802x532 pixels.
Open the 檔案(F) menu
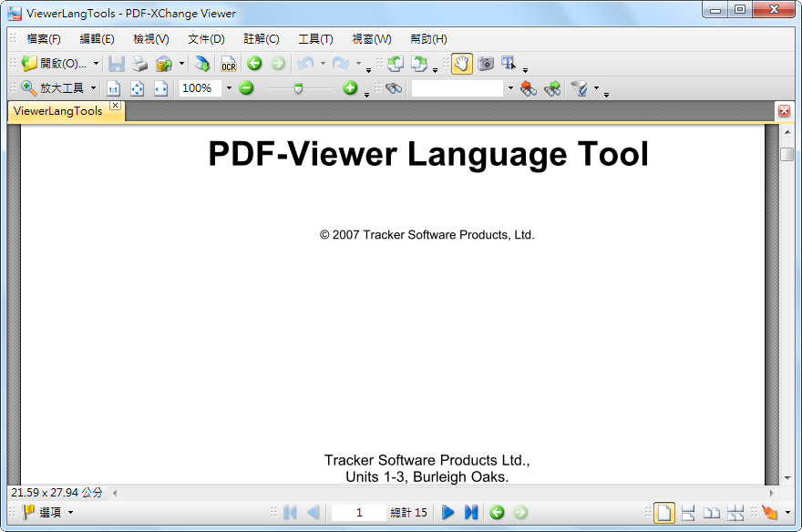click(42, 39)
